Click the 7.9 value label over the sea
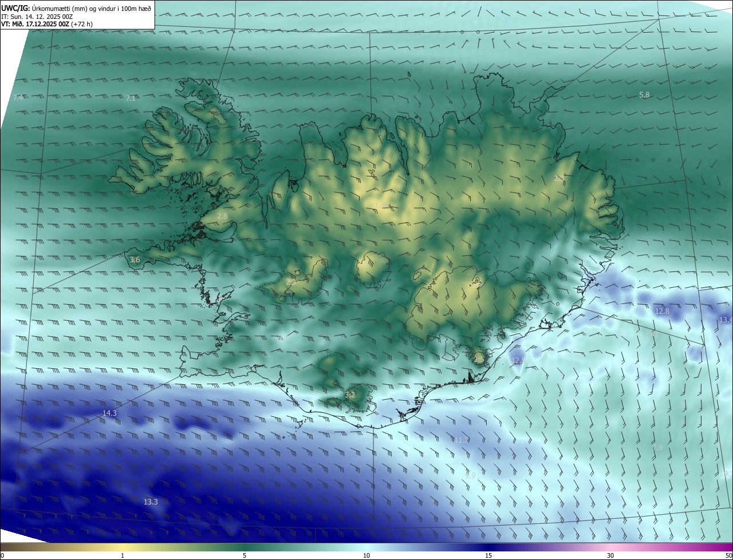The image size is (733, 560). (x=657, y=448)
